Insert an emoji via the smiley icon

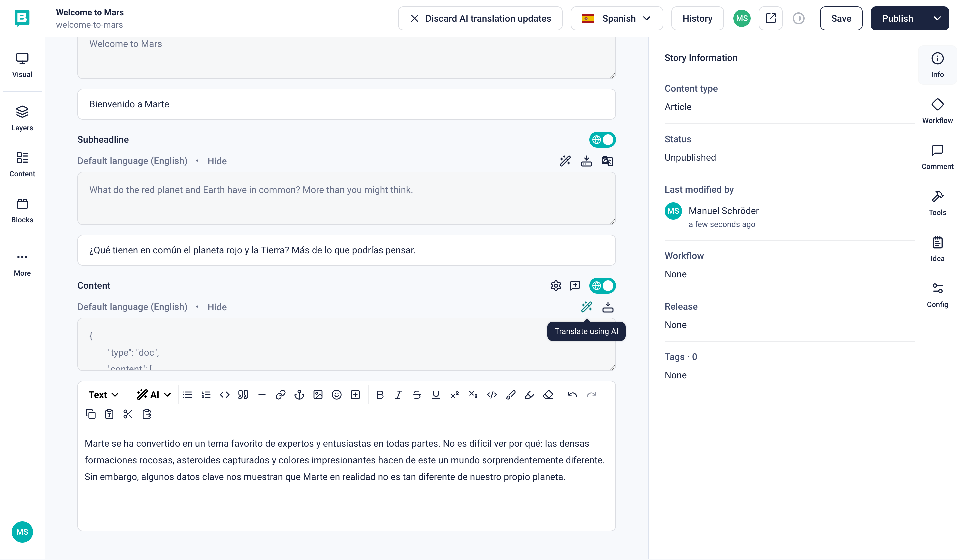point(336,395)
